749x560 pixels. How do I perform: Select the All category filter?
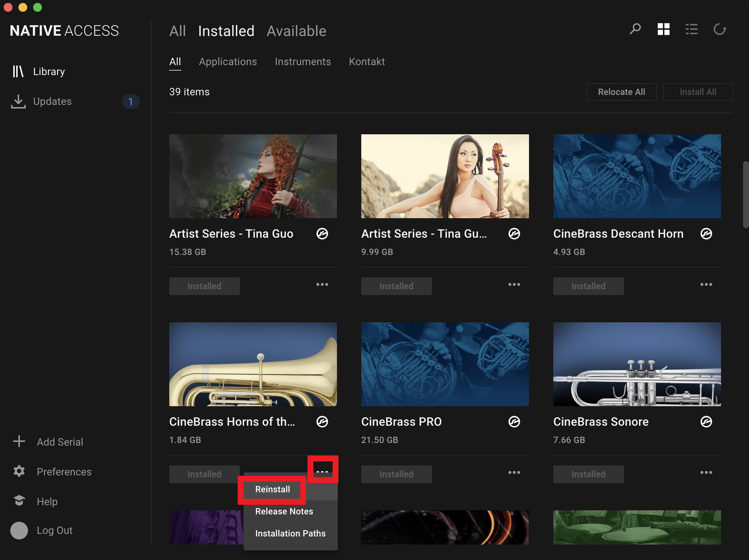175,62
